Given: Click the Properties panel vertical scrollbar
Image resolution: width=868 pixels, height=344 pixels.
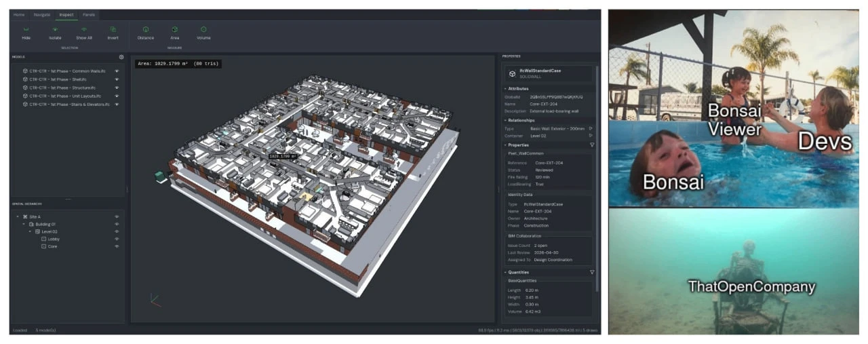Looking at the screenshot, I should click(597, 178).
